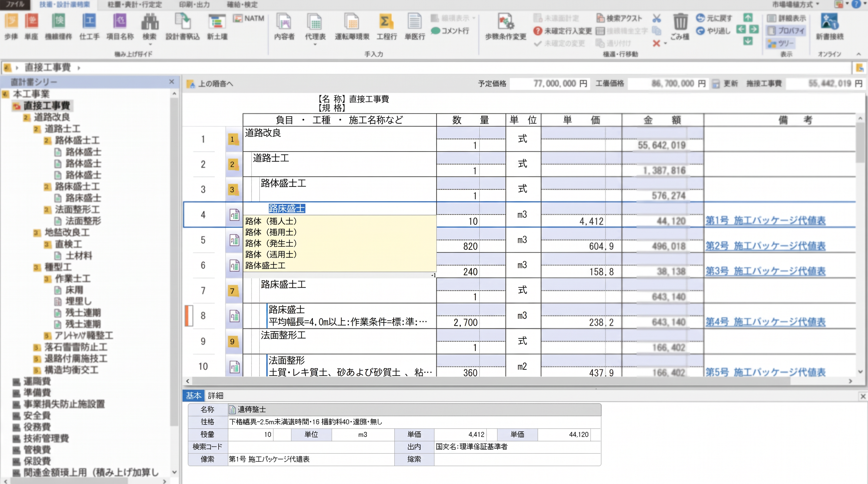Click the green up-arrow move row icon
This screenshot has height=484, width=868.
(x=748, y=18)
